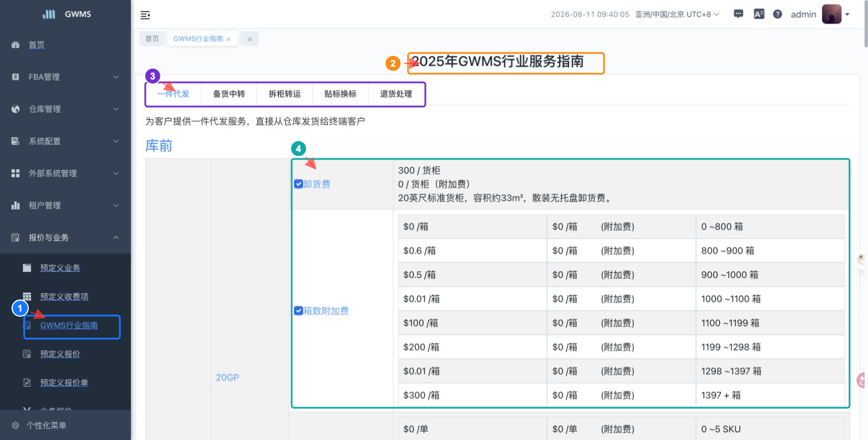Image resolution: width=868 pixels, height=440 pixels.
Task: Open the messages chat icon
Action: coord(738,14)
